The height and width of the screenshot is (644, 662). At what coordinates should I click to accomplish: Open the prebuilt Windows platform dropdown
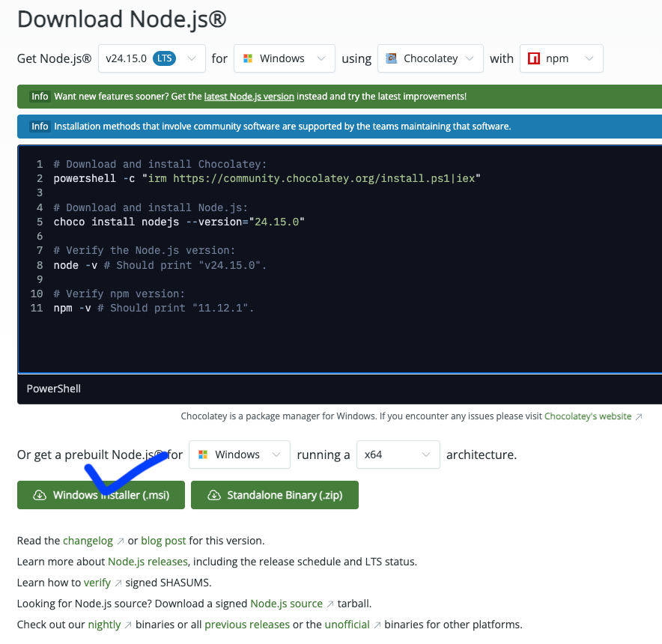point(240,455)
